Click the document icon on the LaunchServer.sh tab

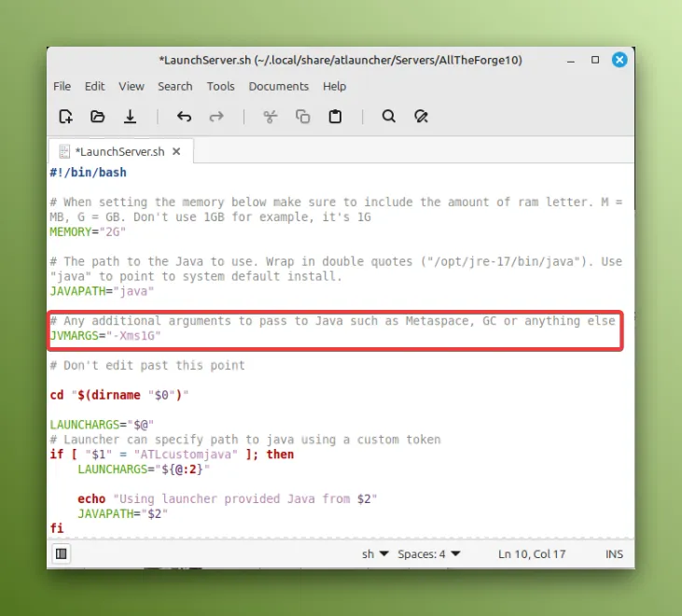click(64, 151)
